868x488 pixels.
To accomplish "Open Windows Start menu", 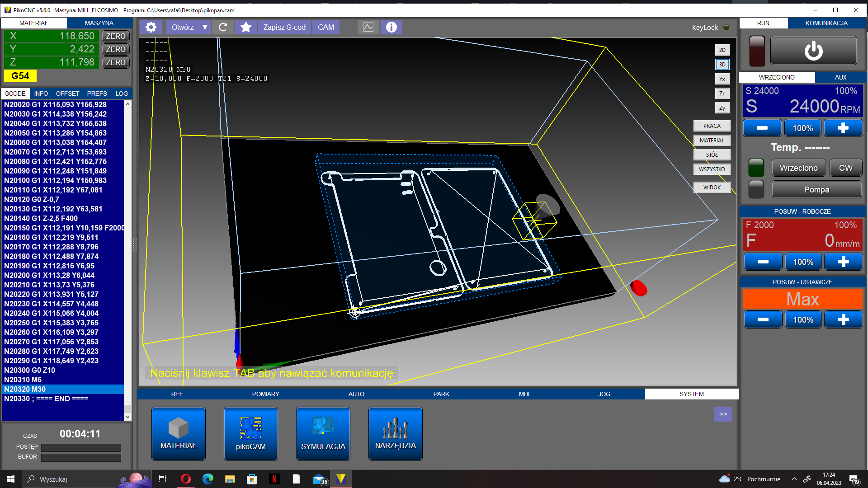I will coord(11,479).
